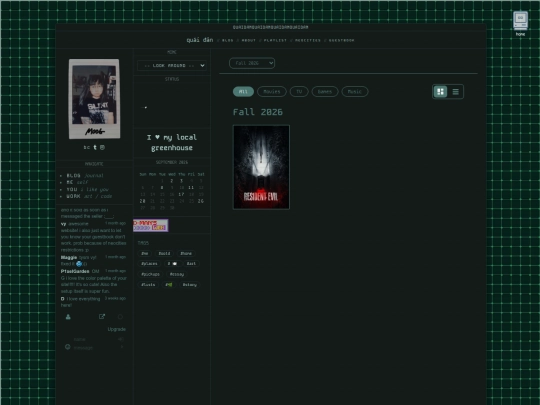The height and width of the screenshot is (405, 540).
Task: Open the Instagram social icon
Action: point(102,147)
